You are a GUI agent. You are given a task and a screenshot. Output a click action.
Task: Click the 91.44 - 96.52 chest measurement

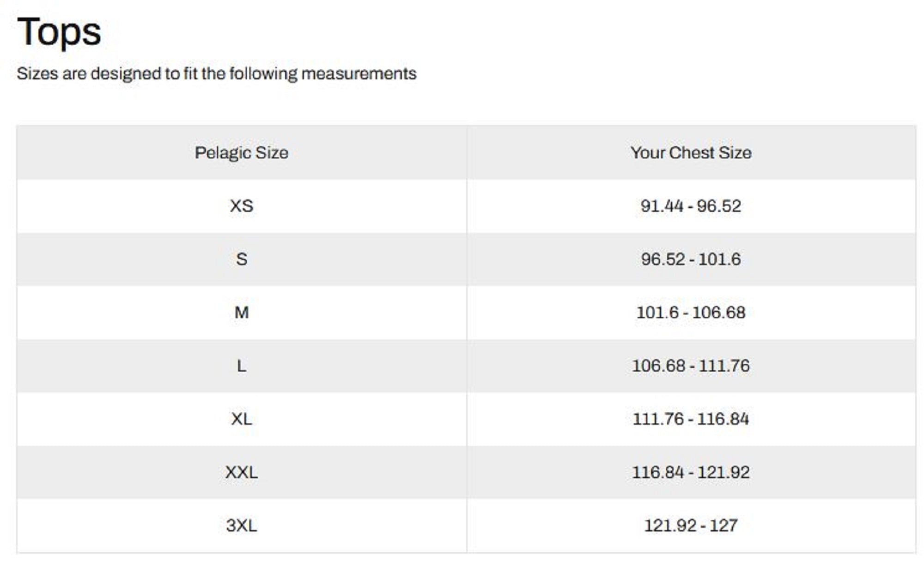(x=691, y=206)
